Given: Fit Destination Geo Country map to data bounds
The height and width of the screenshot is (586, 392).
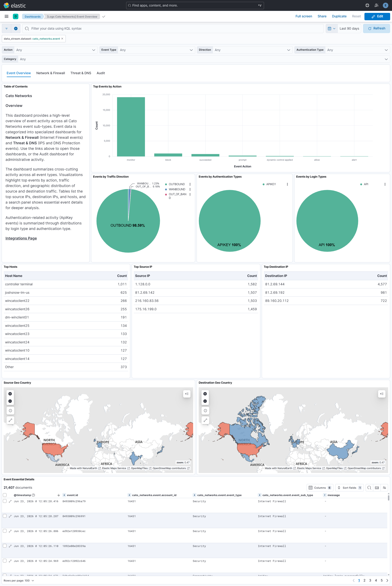Looking at the screenshot, I should (205, 411).
